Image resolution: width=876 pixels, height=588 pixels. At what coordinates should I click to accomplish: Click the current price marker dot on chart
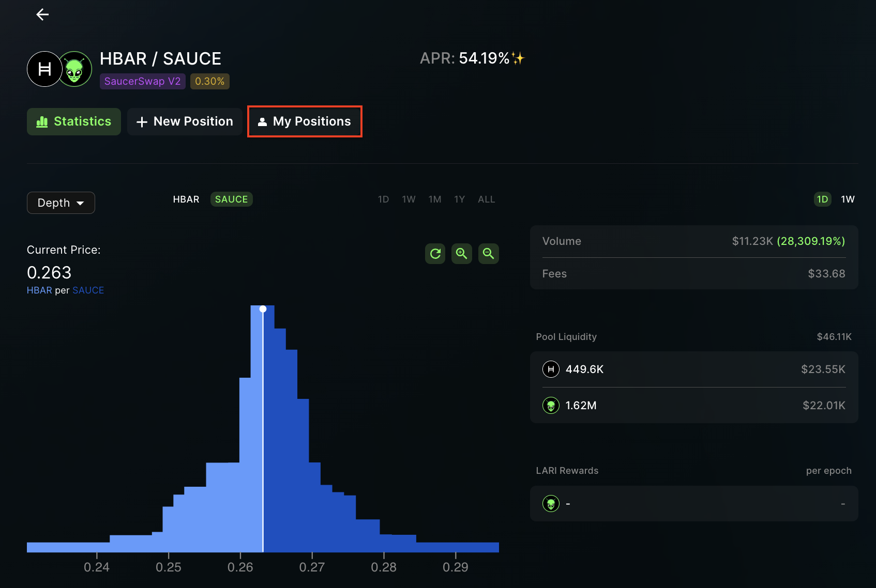[x=263, y=309]
